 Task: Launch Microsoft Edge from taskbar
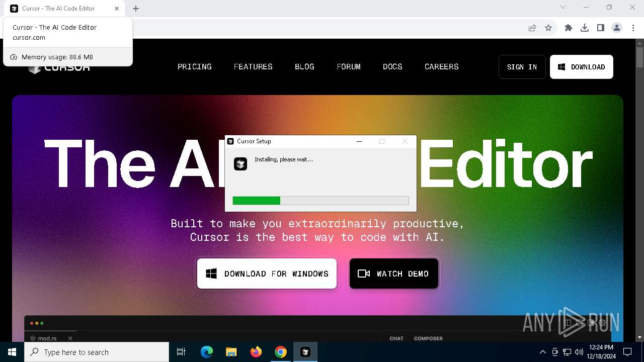207,352
